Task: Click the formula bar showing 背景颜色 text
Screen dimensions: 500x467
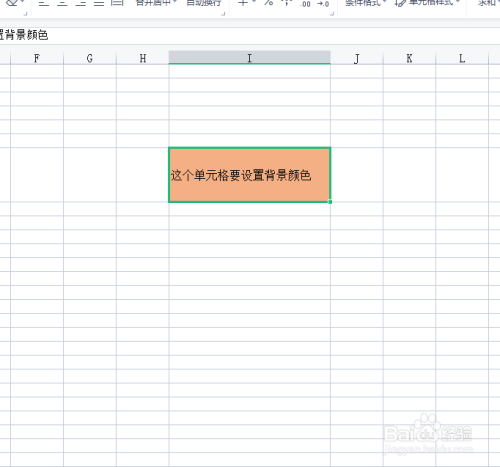Action: (250, 35)
